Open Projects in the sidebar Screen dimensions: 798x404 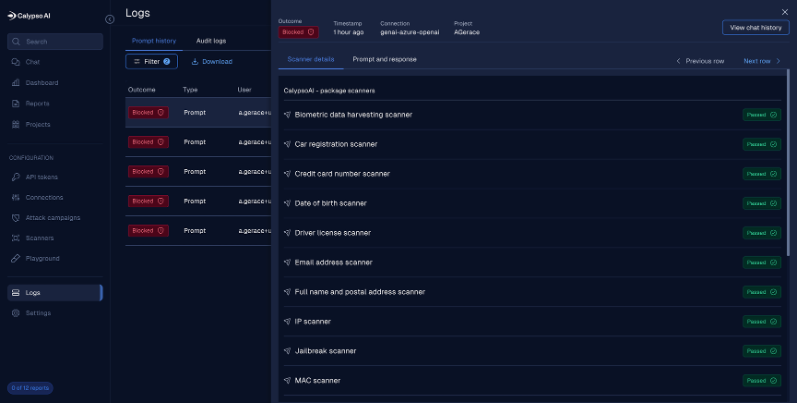click(38, 125)
